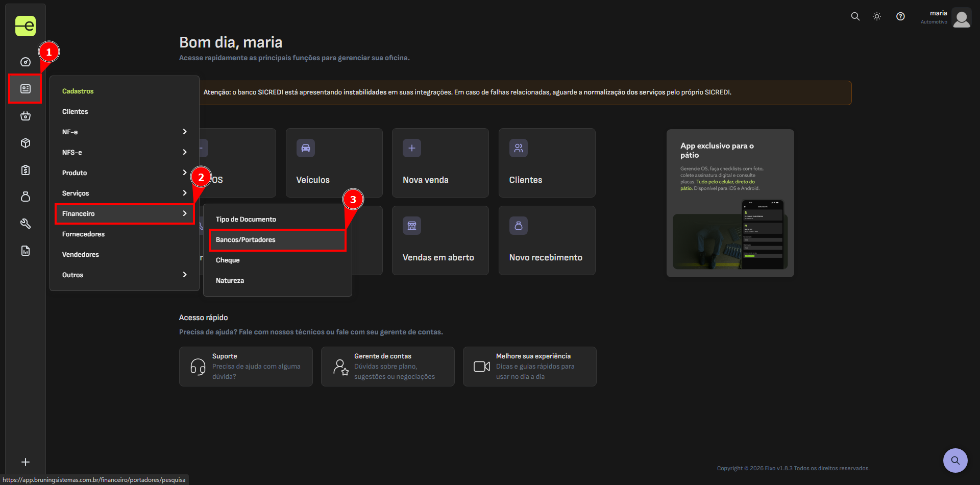Click the people icon on Clientes card
Screen dimensions: 980x485
coord(519,148)
